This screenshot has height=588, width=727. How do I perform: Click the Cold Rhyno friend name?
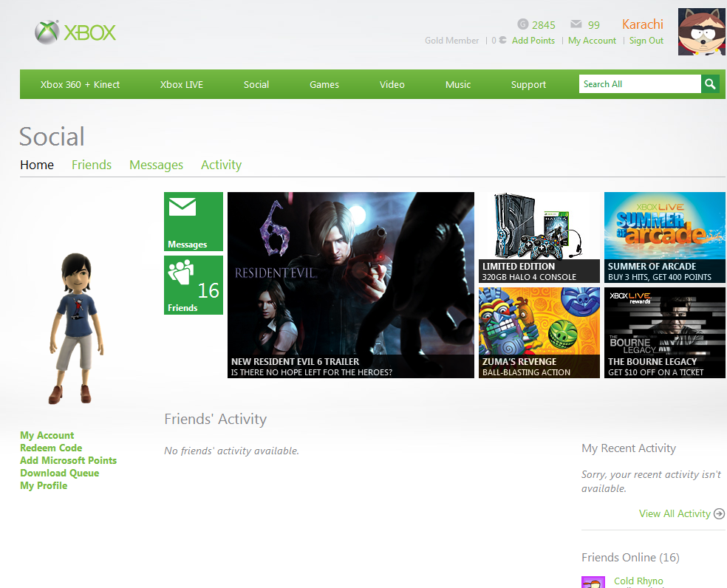pos(638,581)
